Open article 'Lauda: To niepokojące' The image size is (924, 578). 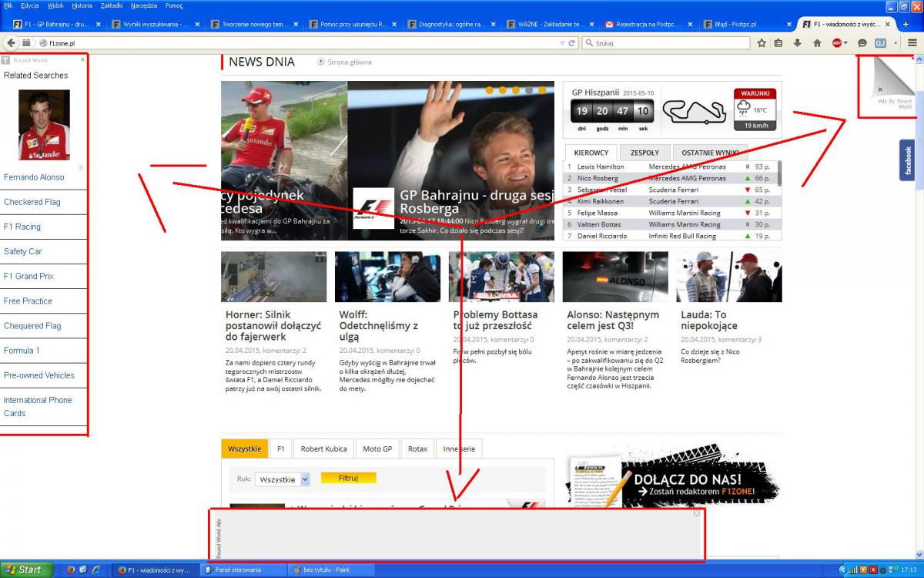(708, 320)
